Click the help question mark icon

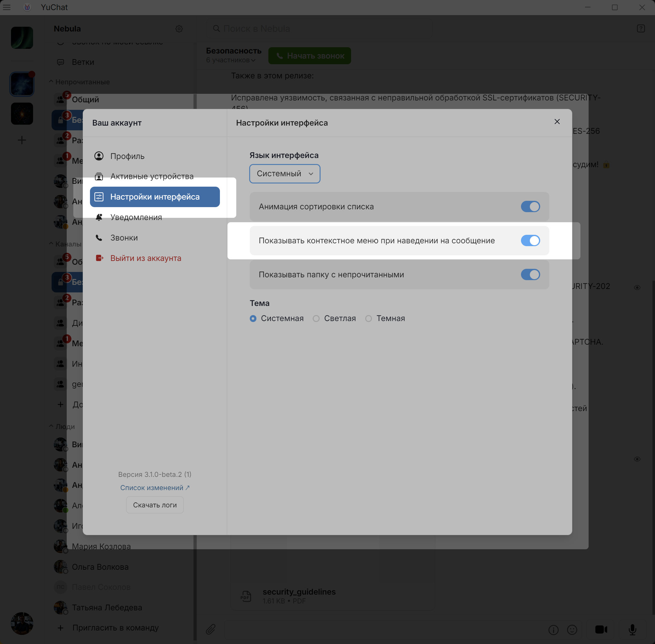tap(641, 29)
